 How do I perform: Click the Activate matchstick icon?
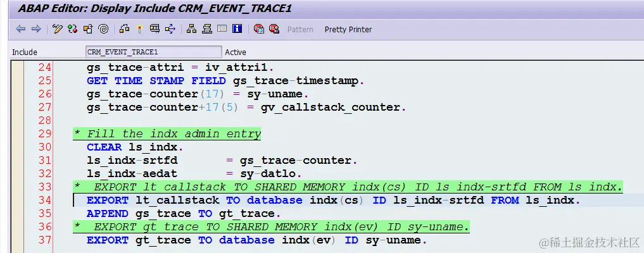140,29
